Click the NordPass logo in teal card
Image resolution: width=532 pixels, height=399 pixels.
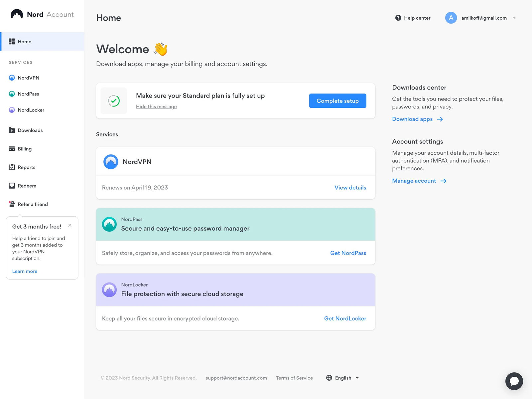[109, 224]
